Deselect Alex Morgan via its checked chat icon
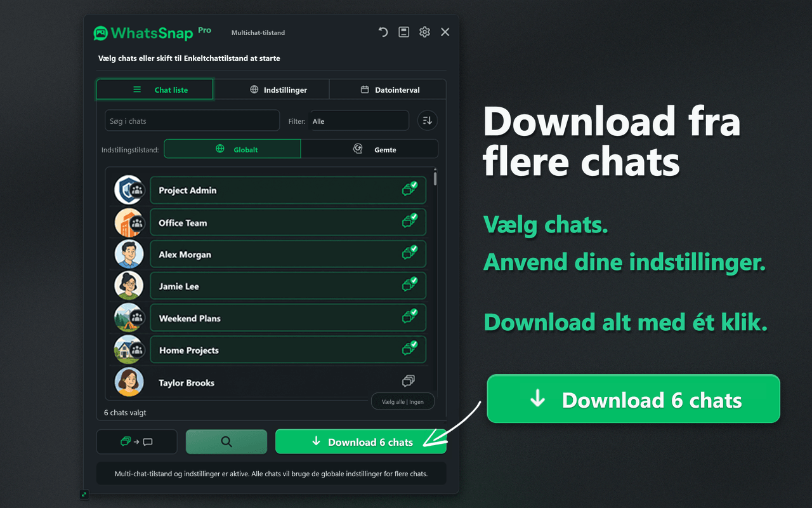The image size is (812, 508). click(409, 252)
